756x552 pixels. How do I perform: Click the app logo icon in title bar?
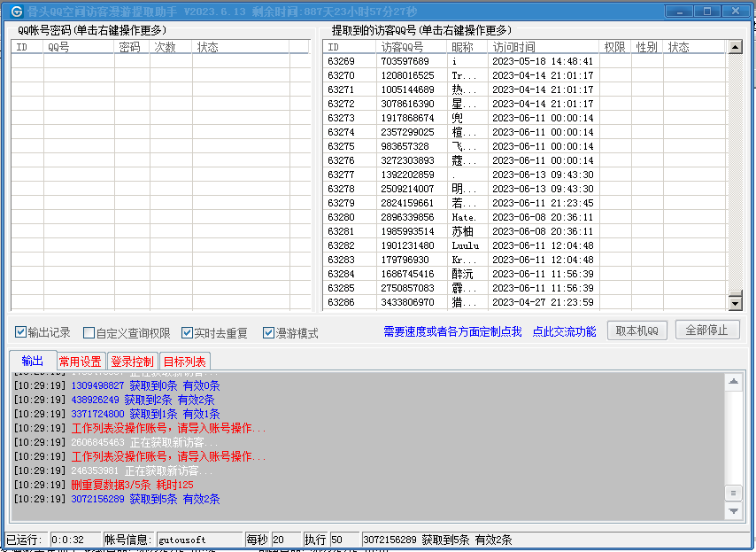pos(17,10)
